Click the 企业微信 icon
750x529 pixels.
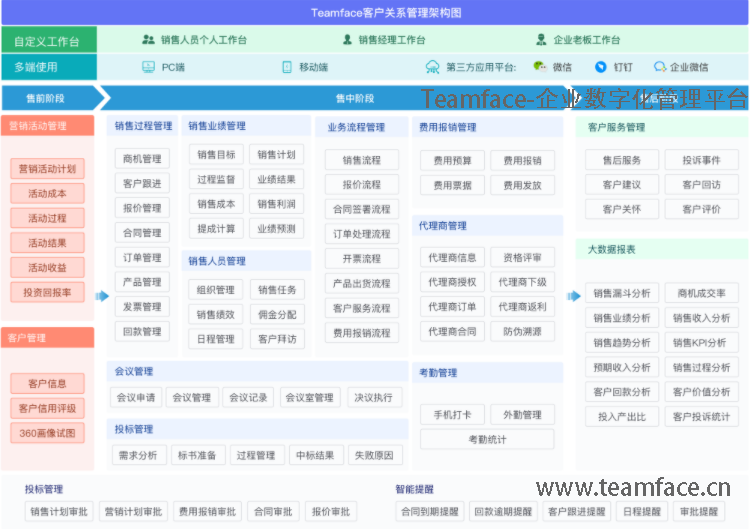point(660,67)
